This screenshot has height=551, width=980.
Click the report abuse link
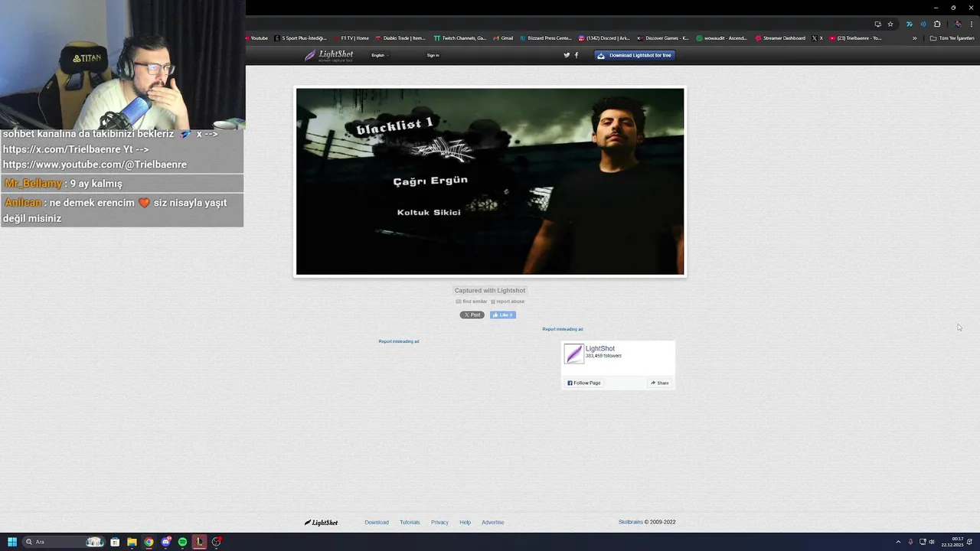pyautogui.click(x=508, y=302)
